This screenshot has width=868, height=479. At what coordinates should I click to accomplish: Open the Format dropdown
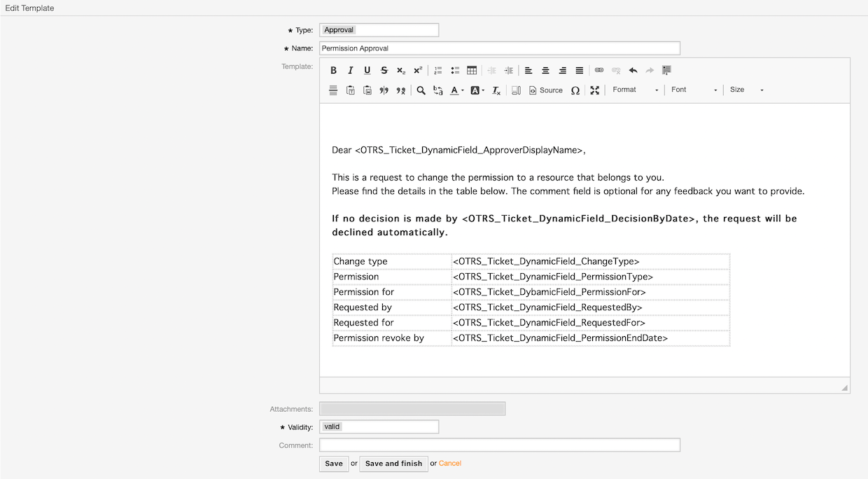click(635, 90)
